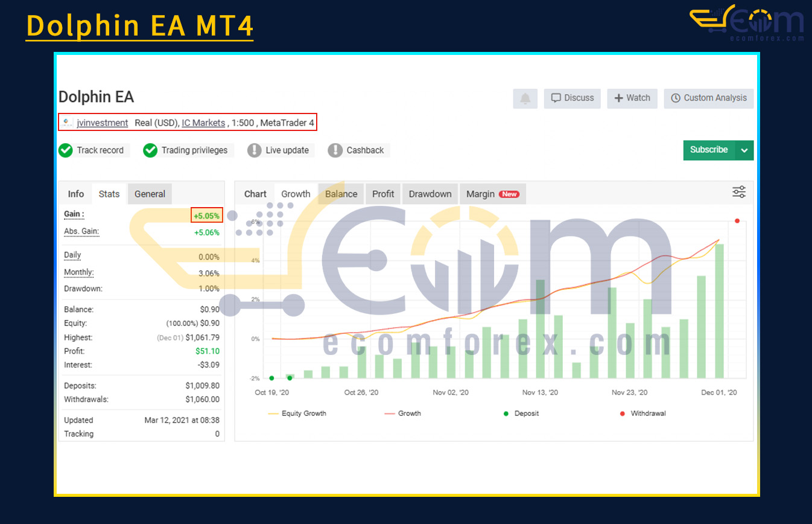Click the $51.10 profit value
The width and height of the screenshot is (812, 524).
[208, 351]
